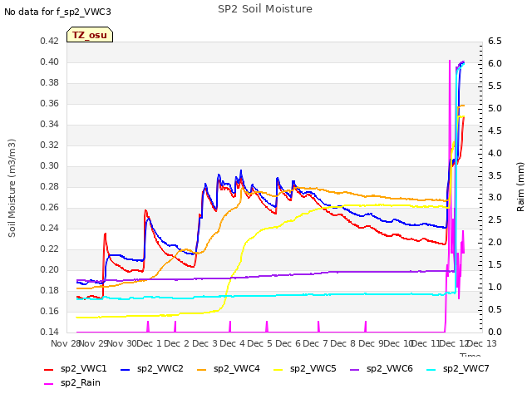Click the Dec 2 date tick label
532x399 pixels.
177,343
